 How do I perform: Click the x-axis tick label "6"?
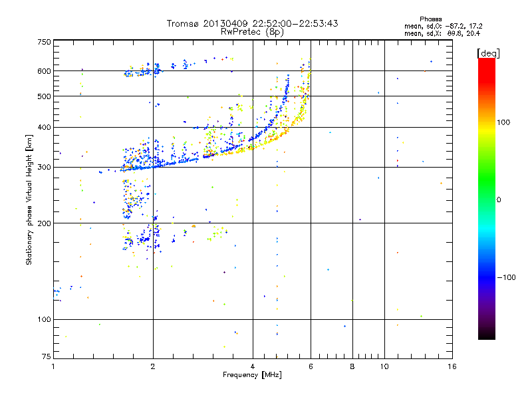pyautogui.click(x=311, y=366)
